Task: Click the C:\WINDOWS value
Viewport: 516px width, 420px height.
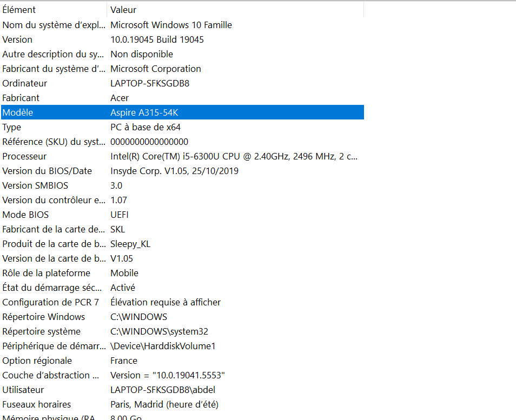Action: 138,317
